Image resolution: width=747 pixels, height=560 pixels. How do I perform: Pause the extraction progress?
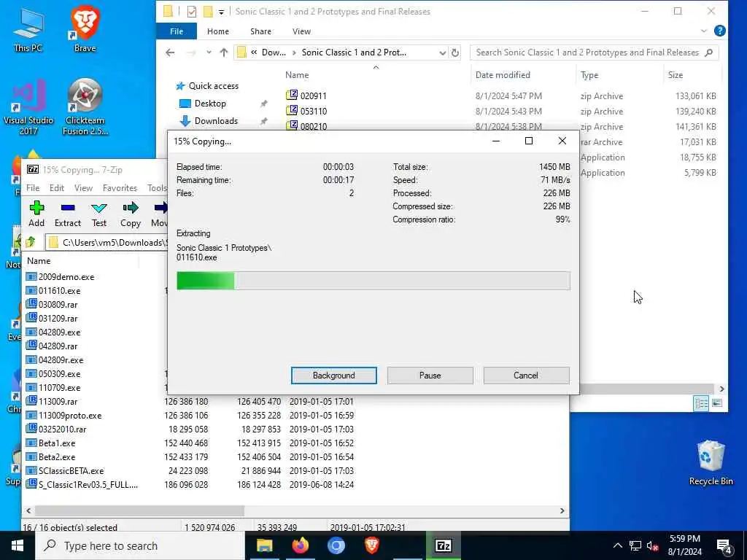[430, 376]
